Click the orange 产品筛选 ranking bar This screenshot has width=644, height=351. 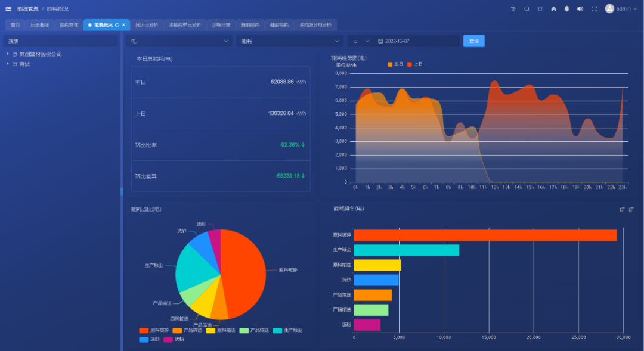pos(373,295)
